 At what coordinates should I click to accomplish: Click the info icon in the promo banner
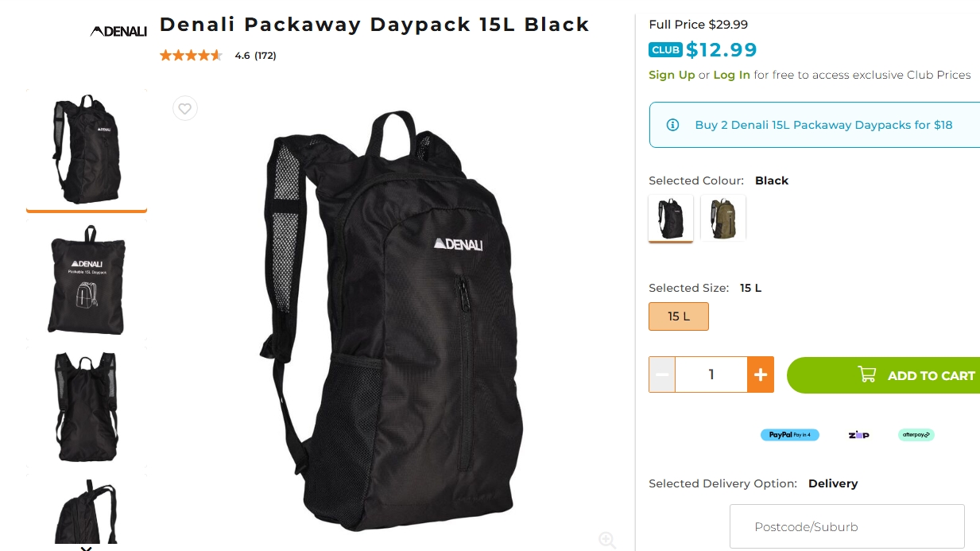pyautogui.click(x=672, y=125)
